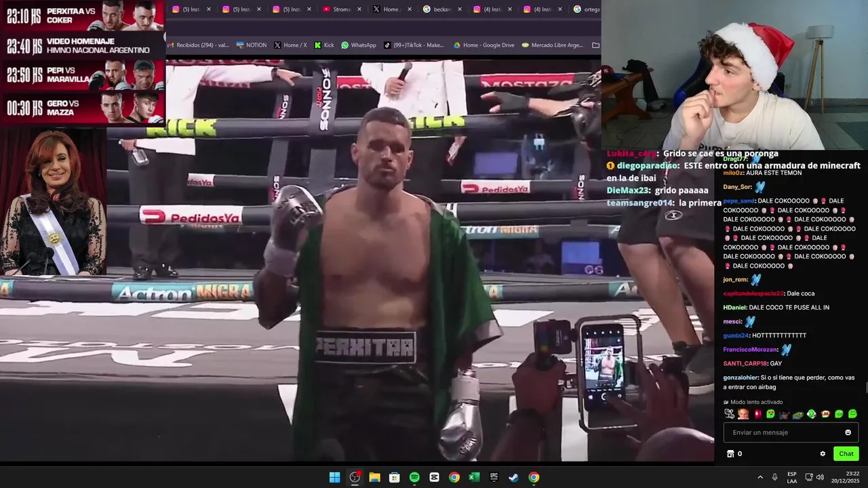Open Steam from the taskbar
The image size is (868, 488).
pyautogui.click(x=514, y=477)
